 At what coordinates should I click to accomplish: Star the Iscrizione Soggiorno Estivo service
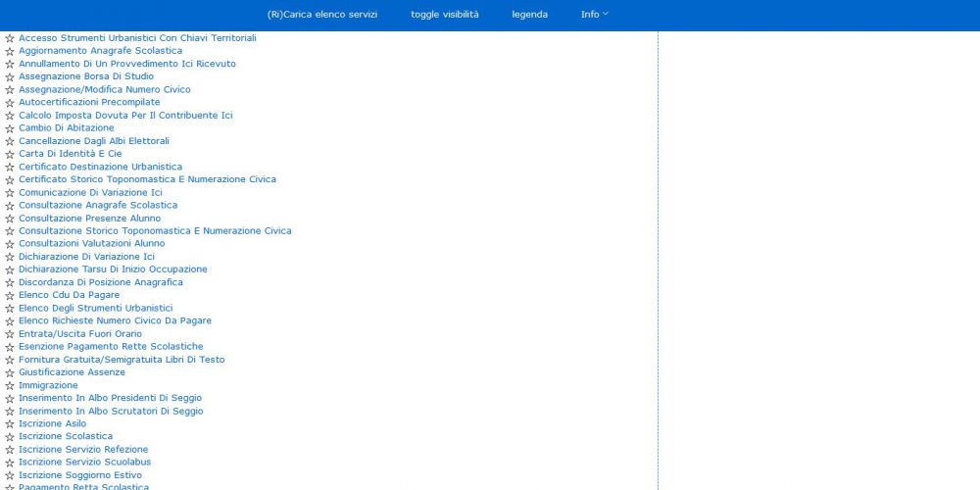click(x=10, y=475)
